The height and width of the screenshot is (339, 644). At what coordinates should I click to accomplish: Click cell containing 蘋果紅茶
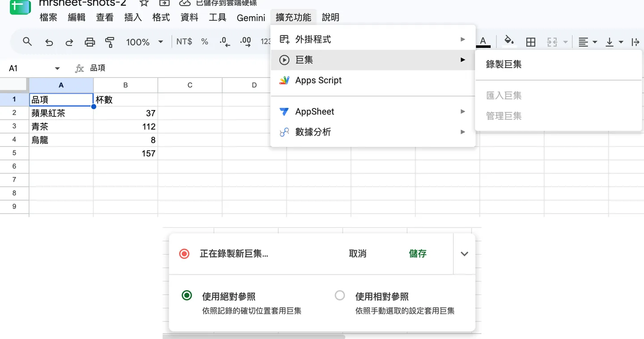tap(61, 113)
